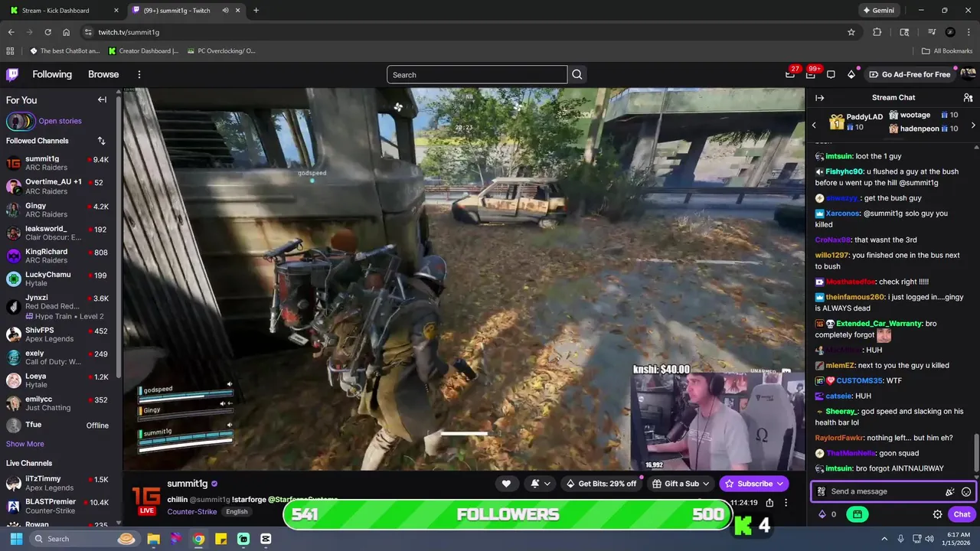Expand the Gift a Sub dropdown

(x=705, y=484)
